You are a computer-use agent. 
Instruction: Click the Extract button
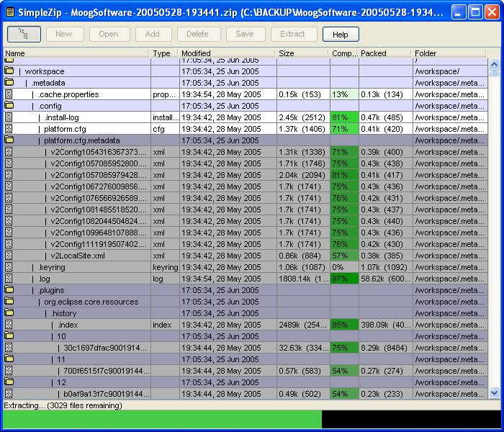click(294, 34)
